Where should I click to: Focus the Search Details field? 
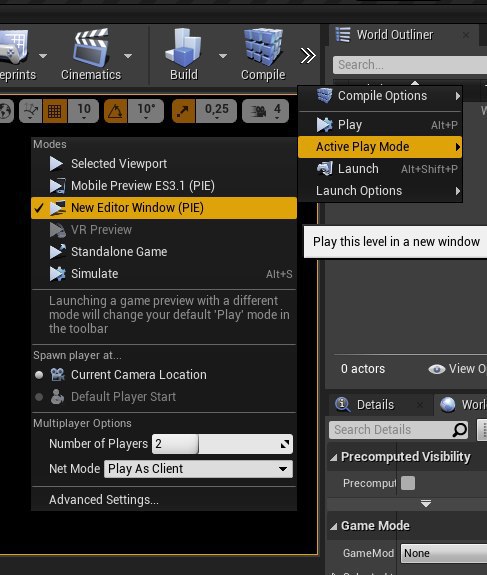pyautogui.click(x=399, y=430)
